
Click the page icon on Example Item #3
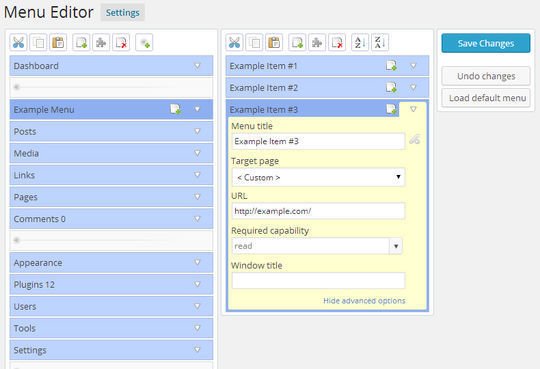click(x=391, y=109)
